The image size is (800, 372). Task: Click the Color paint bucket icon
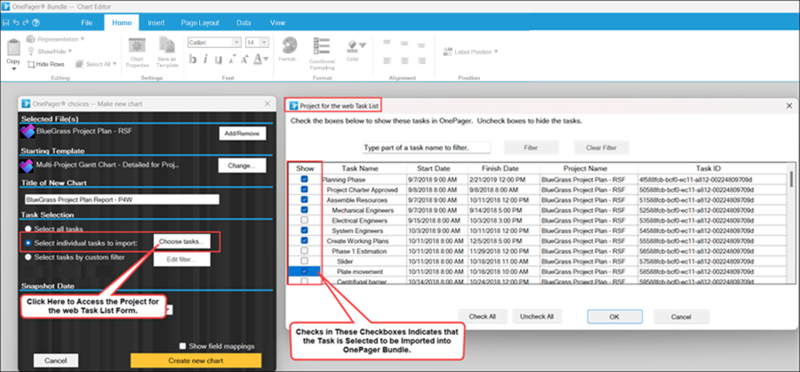[353, 47]
